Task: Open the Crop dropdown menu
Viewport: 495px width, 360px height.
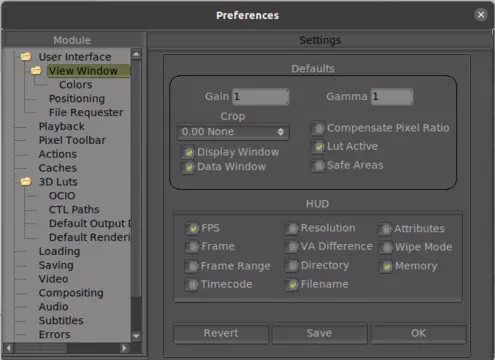Action: coord(233,132)
